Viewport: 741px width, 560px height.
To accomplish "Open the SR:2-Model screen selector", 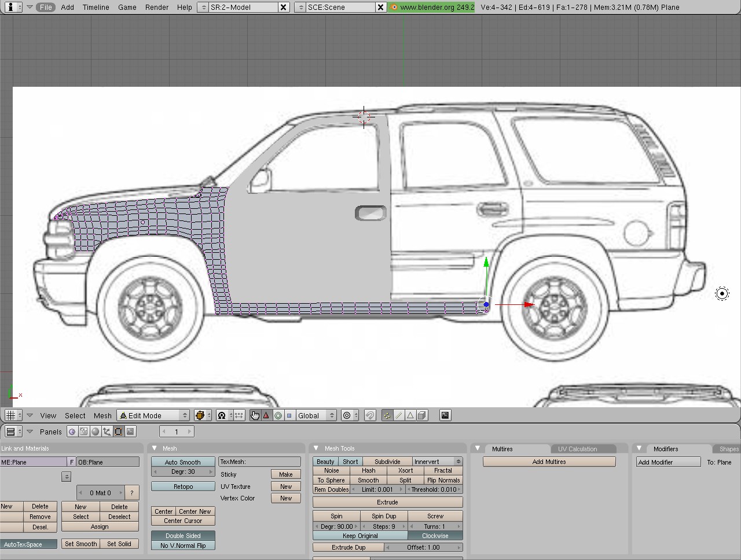I will 237,7.
